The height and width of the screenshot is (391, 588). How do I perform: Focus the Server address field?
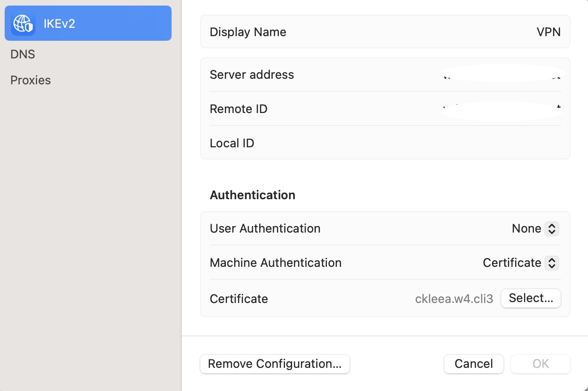pyautogui.click(x=500, y=75)
